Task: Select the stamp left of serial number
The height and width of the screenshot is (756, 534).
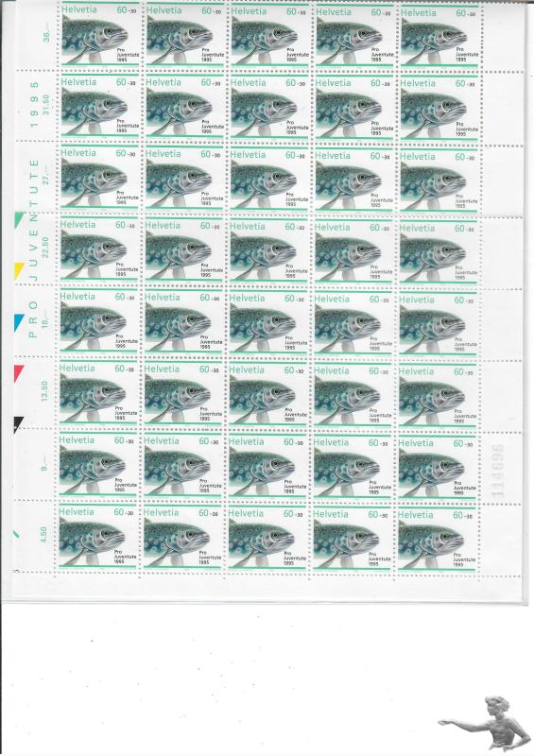Action: [438, 469]
